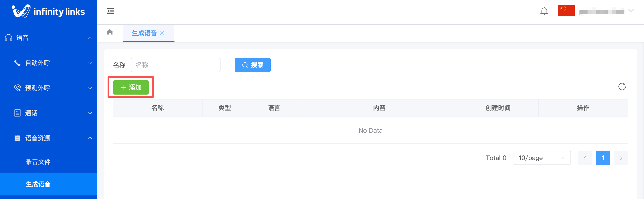Go to home via house icon

pyautogui.click(x=110, y=32)
